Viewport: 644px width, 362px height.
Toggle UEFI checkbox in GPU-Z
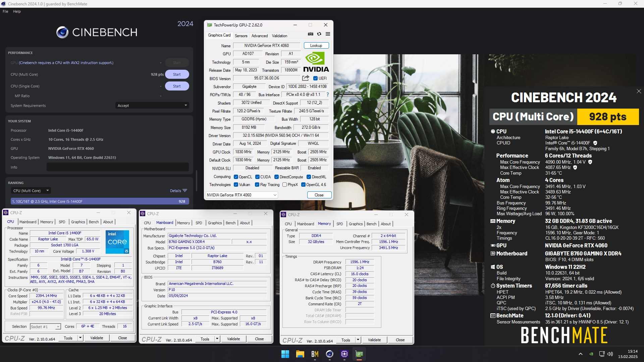pyautogui.click(x=315, y=78)
